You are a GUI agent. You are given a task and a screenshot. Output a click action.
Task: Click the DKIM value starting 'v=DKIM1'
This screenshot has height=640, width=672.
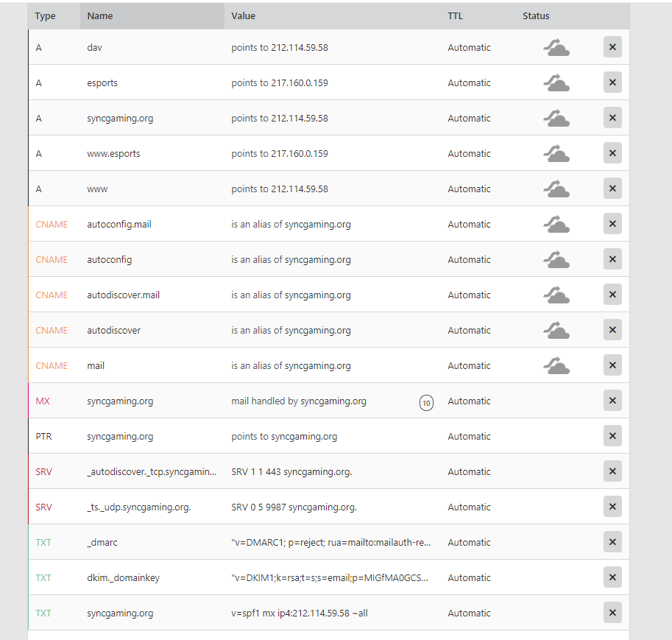click(x=330, y=578)
